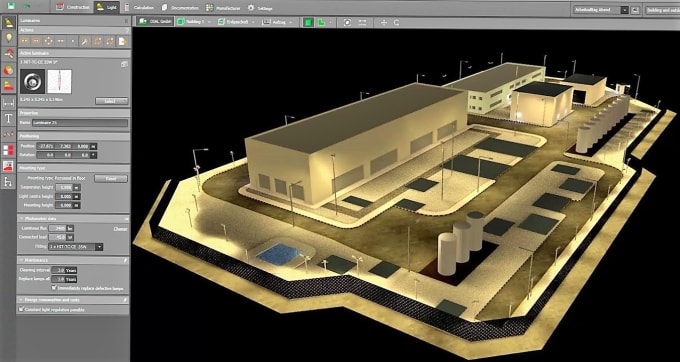
Task: Click the wrench action icon
Action: tap(85, 41)
